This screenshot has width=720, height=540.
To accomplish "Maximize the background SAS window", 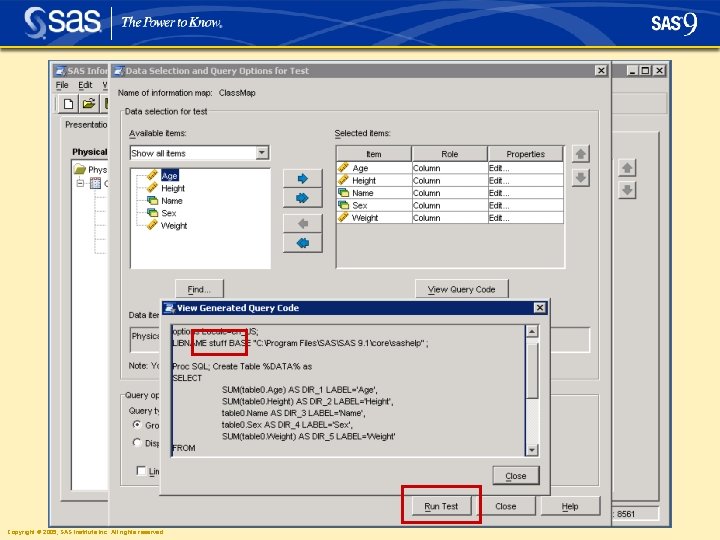I will tap(645, 70).
